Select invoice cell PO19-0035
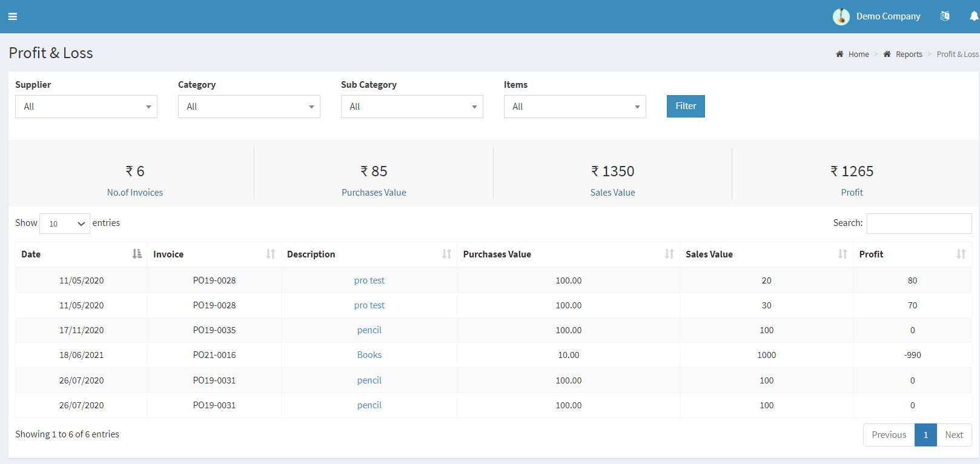Viewport: 980px width, 464px height. 214,330
